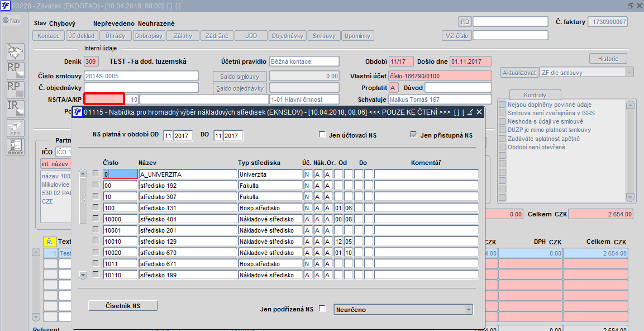Image resolution: width=644 pixels, height=331 pixels.
Task: Tick the checkbox for středisko 671
Action: (96, 263)
